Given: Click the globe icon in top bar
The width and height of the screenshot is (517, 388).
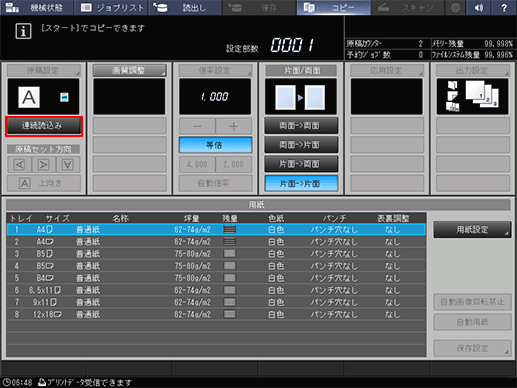Looking at the screenshot, I should point(455,8).
